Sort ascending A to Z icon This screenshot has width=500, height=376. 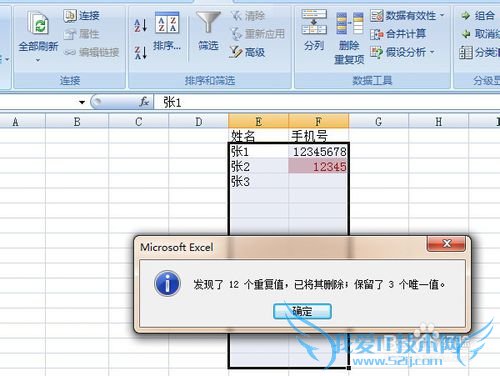pos(140,25)
